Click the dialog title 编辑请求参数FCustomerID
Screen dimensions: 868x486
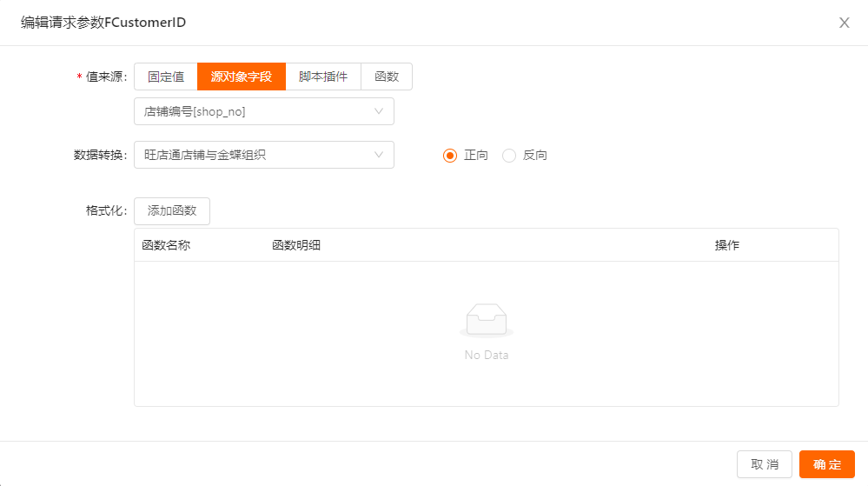(103, 23)
